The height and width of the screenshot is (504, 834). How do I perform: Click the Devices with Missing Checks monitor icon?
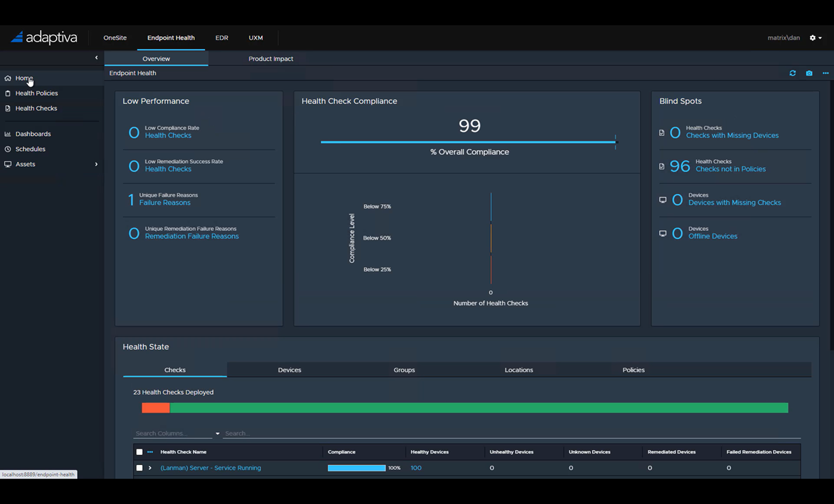click(663, 199)
